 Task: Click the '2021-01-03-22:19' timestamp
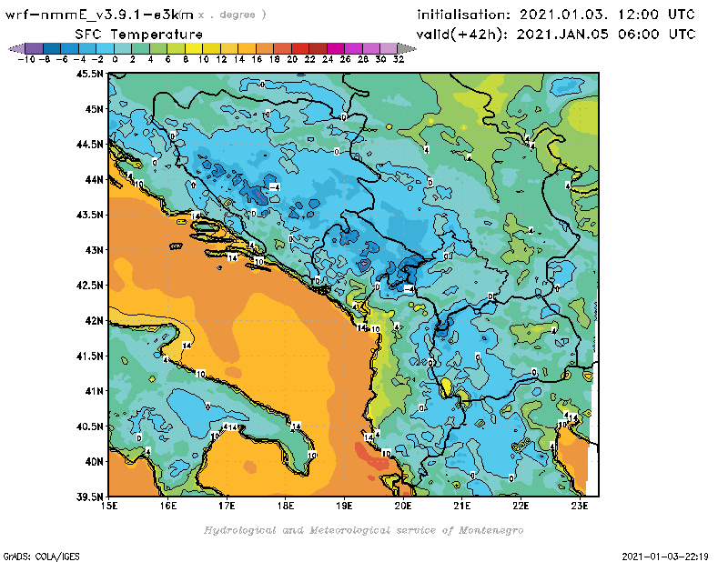tap(665, 557)
